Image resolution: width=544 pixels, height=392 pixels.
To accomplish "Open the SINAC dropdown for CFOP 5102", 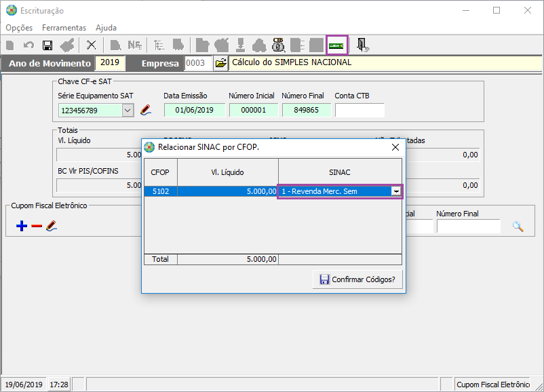I will (396, 191).
